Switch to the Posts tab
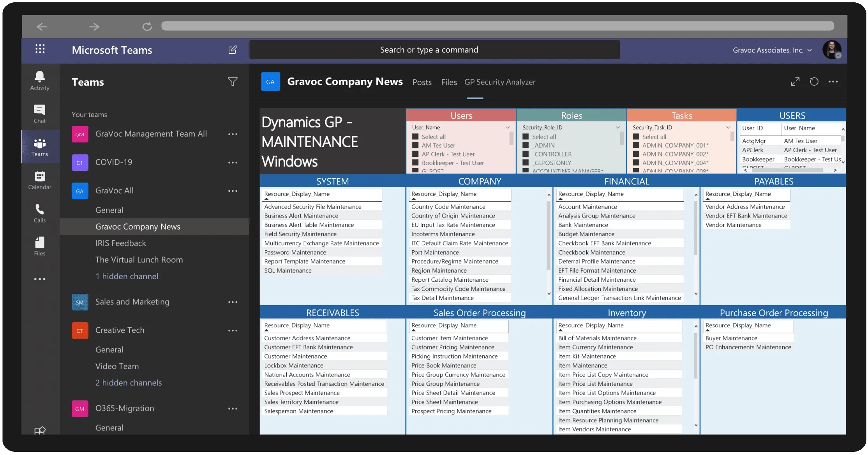 tap(422, 82)
